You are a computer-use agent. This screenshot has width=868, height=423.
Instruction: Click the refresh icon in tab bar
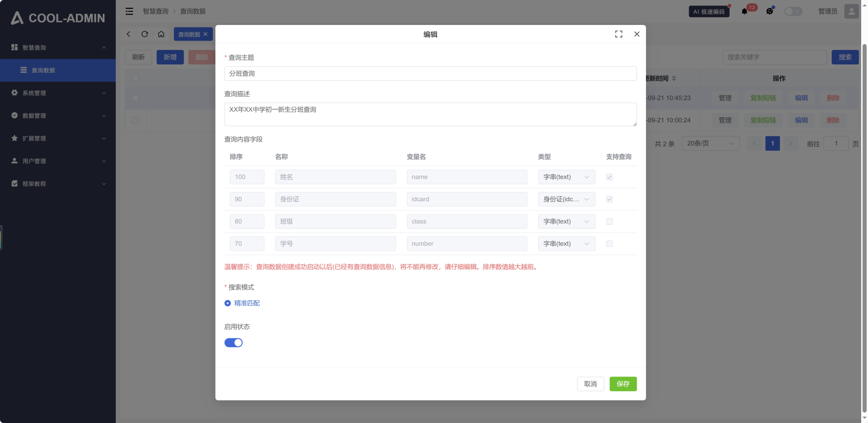pyautogui.click(x=145, y=34)
